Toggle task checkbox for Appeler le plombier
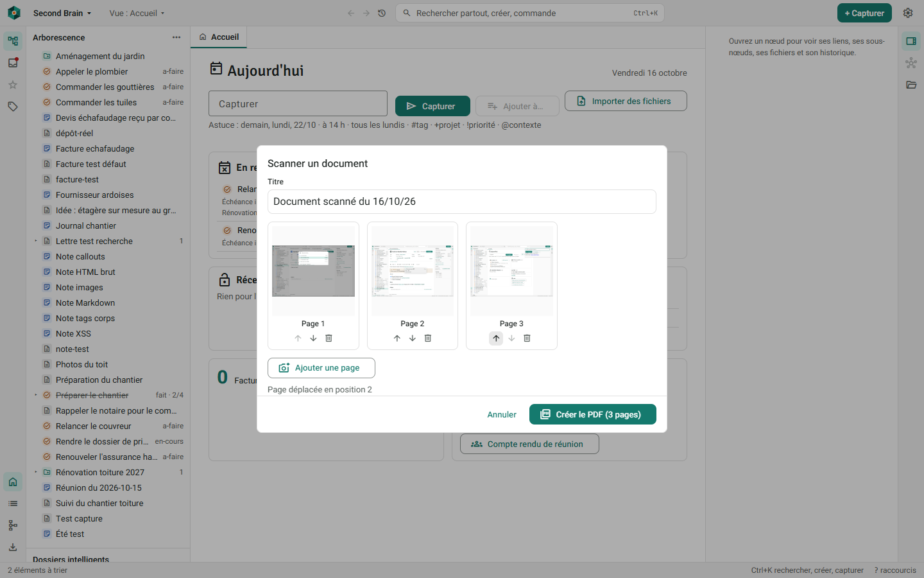 (47, 71)
